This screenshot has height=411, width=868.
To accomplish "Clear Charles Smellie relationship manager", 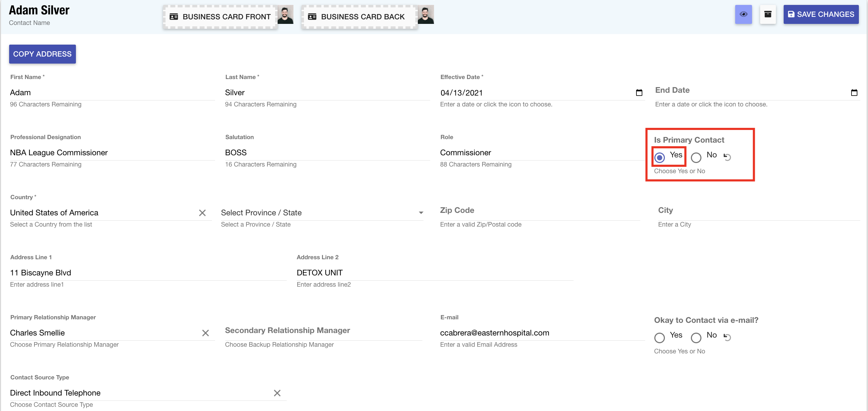I will pyautogui.click(x=206, y=333).
